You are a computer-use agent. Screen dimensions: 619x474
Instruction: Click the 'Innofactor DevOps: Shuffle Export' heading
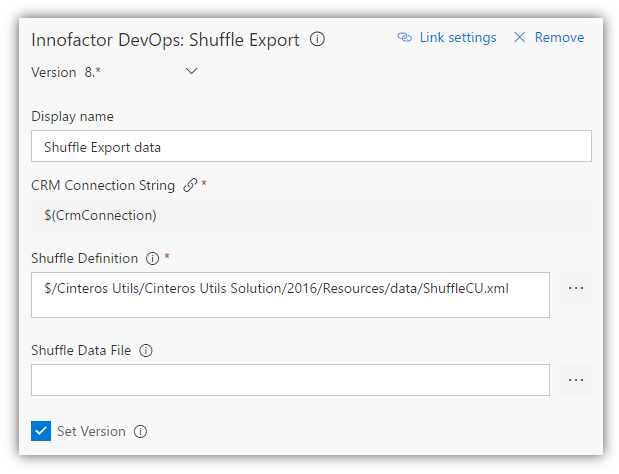165,40
